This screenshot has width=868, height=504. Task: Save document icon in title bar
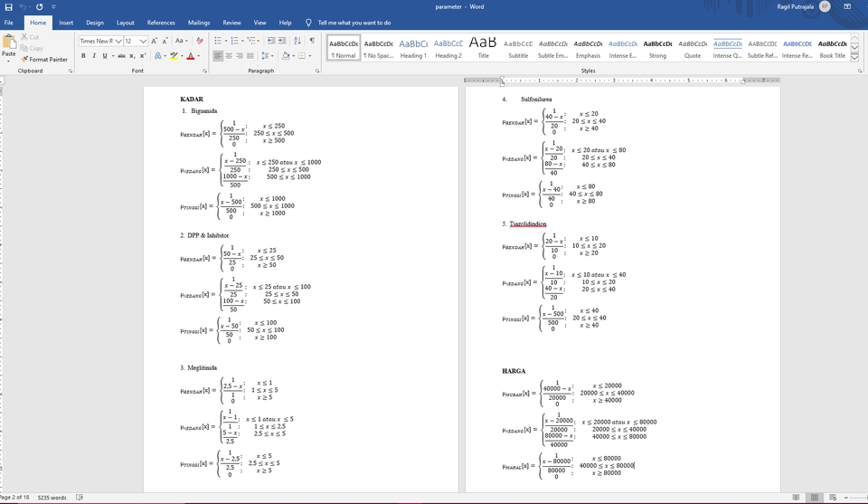pos(8,6)
